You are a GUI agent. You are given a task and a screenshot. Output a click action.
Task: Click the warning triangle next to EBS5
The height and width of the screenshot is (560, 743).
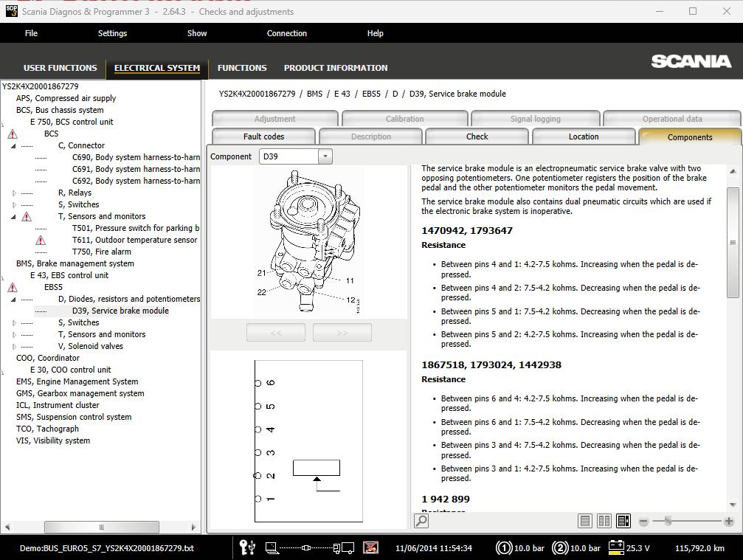click(x=13, y=288)
